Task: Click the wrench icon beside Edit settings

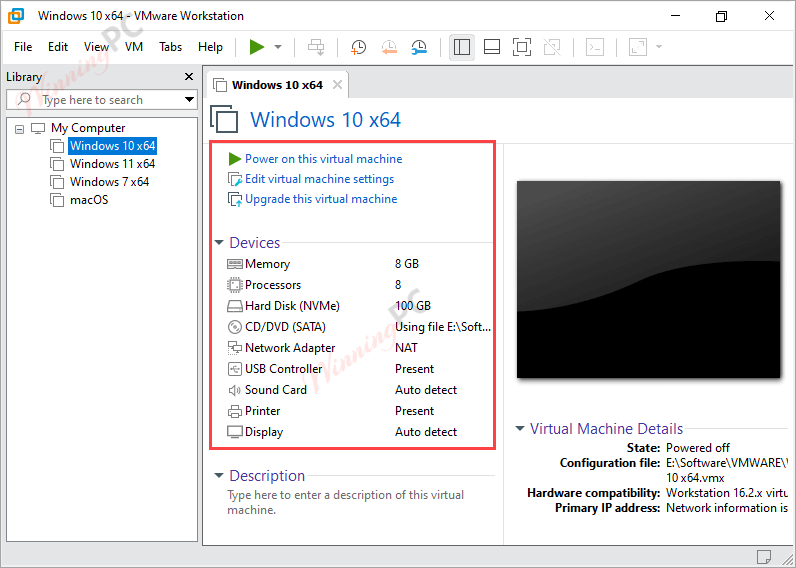Action: coord(235,179)
